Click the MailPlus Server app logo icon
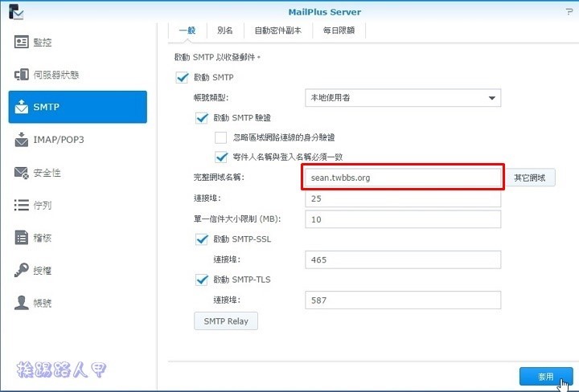Screen dimensions: 579x392 pyautogui.click(x=16, y=12)
